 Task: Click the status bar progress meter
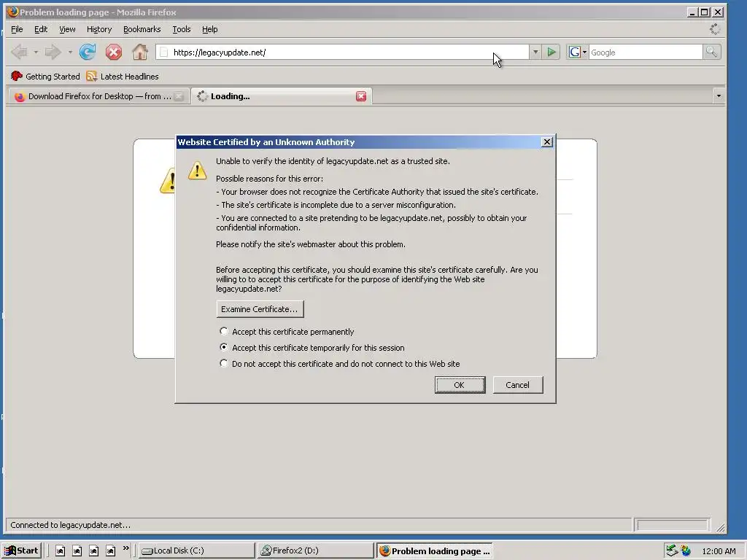672,525
